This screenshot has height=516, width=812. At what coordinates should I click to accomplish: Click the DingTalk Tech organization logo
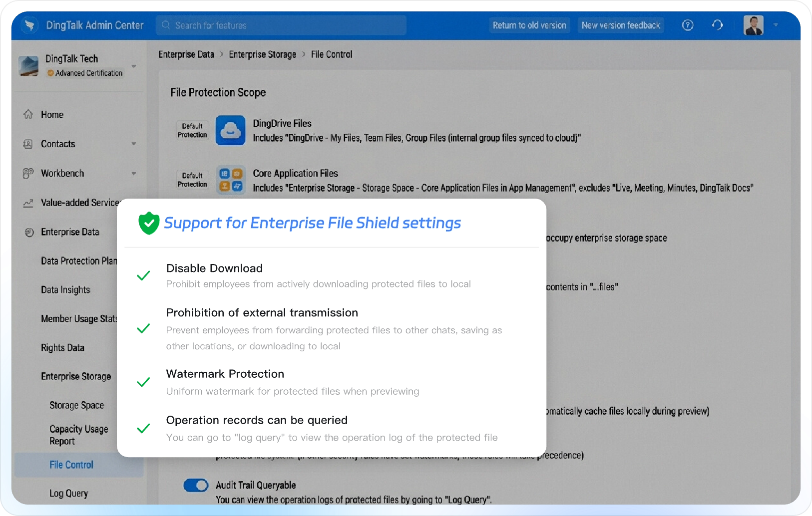[x=28, y=66]
